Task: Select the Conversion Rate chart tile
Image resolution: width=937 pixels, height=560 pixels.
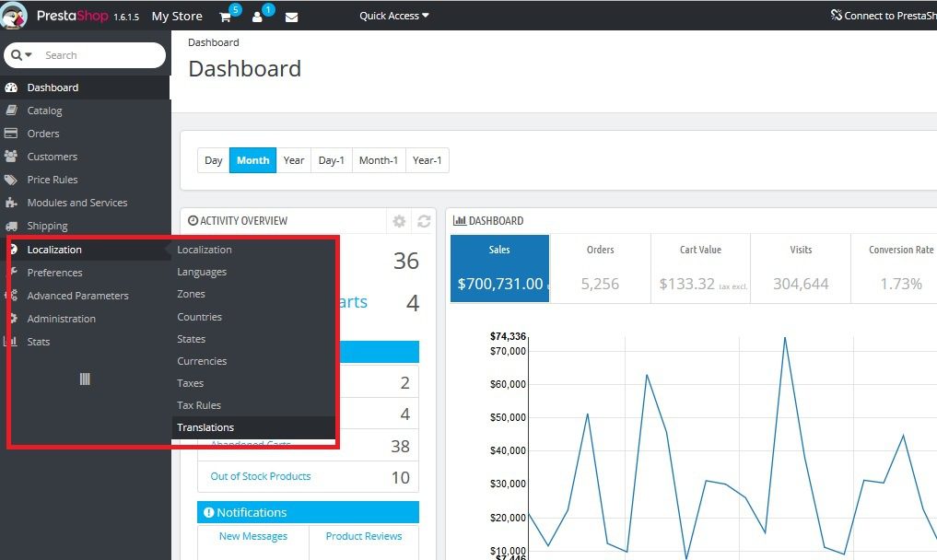Action: [x=895, y=268]
